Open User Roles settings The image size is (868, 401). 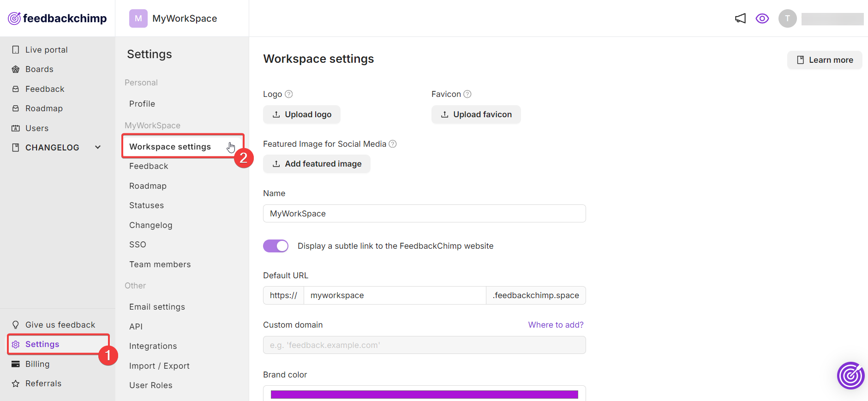pyautogui.click(x=150, y=385)
